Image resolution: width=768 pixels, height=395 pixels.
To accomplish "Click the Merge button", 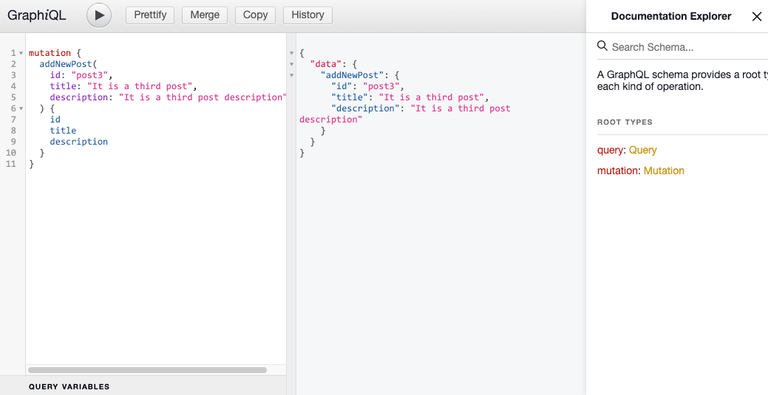I will [205, 15].
